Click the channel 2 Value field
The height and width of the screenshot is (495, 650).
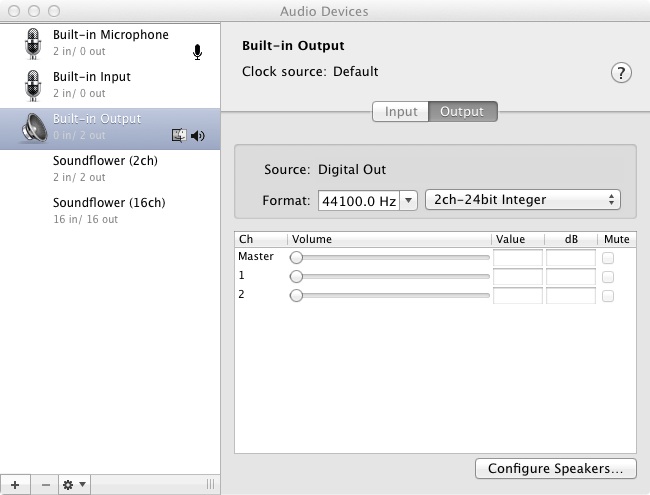tap(518, 296)
